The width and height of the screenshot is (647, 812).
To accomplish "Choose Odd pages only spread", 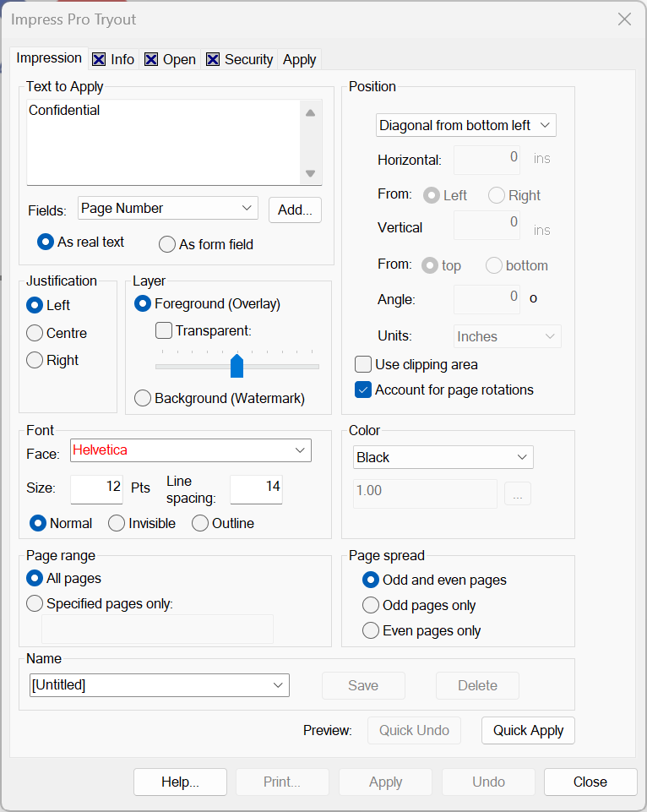I will (371, 605).
